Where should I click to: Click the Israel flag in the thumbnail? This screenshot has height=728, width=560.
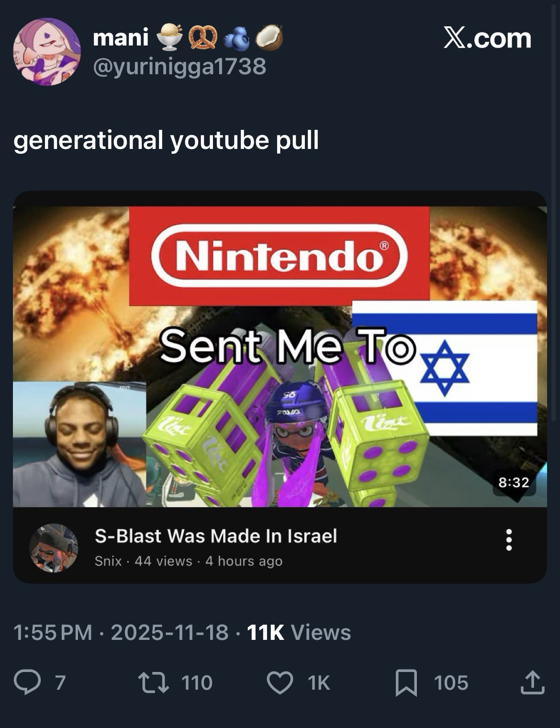pos(444,368)
